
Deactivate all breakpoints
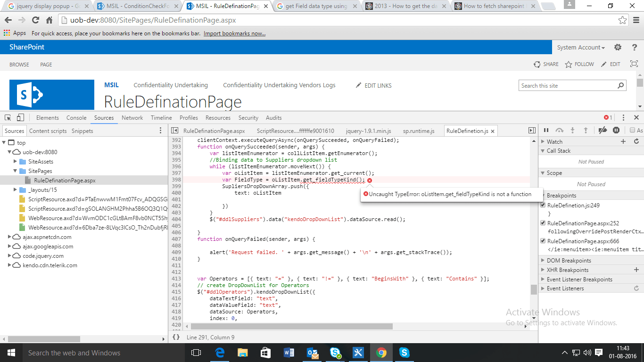click(x=603, y=130)
